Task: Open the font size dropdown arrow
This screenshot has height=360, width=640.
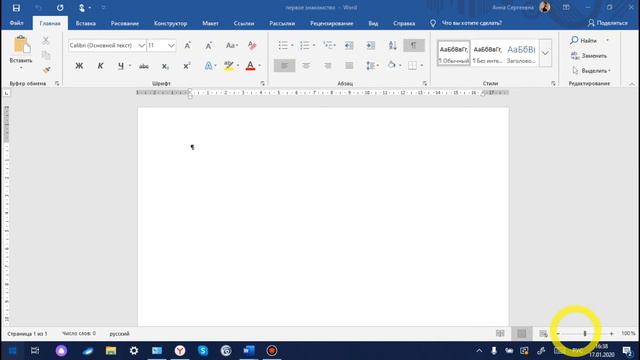Action: click(171, 45)
